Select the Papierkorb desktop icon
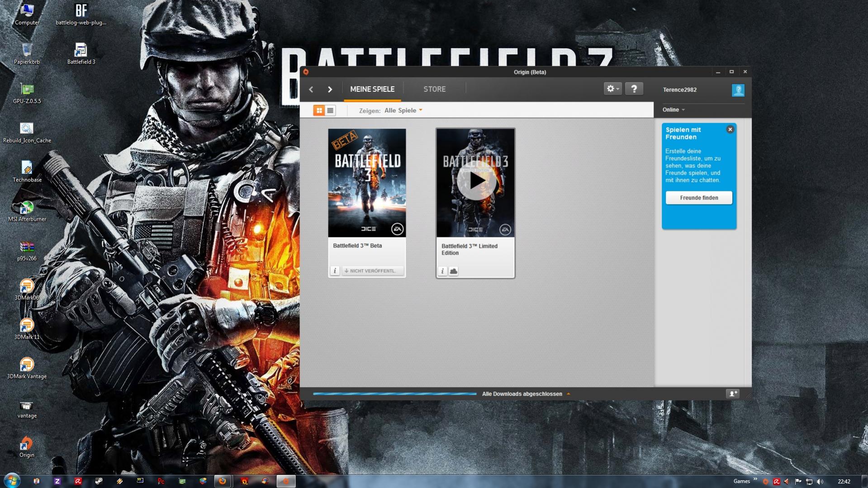The image size is (868, 488). [x=27, y=54]
